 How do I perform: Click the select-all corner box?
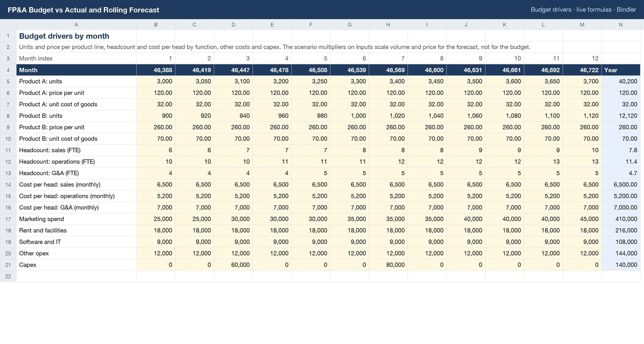coord(8,25)
